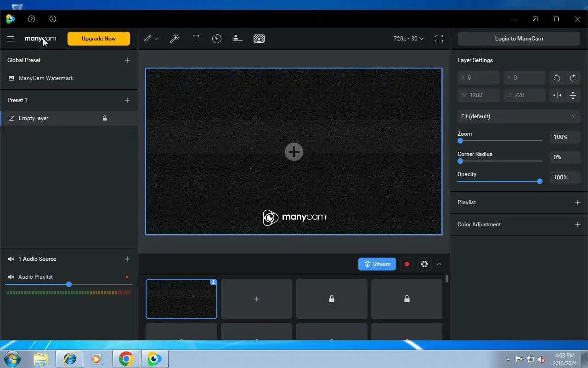This screenshot has width=588, height=368.
Task: Open the Windows Start menu
Action: point(12,359)
